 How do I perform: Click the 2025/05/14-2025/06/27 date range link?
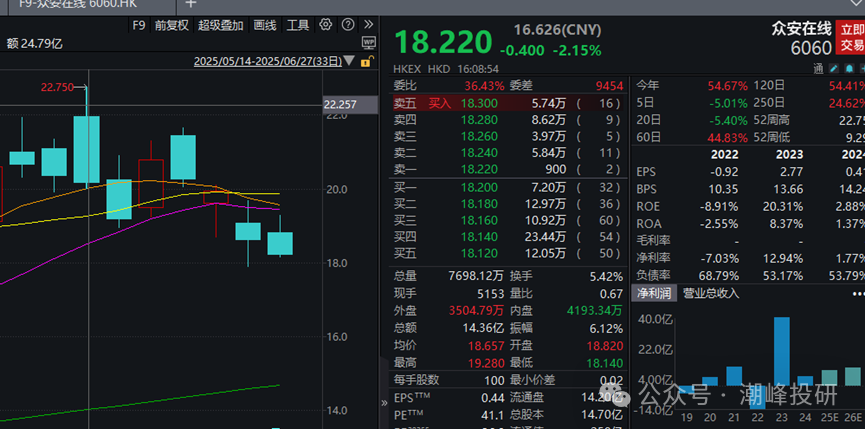pyautogui.click(x=268, y=61)
